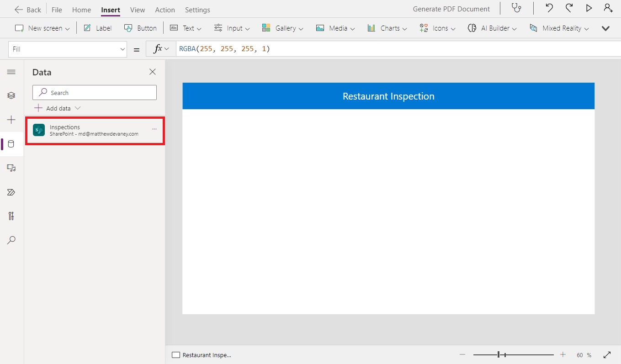
Task: Insert a Label from the ribbon
Action: 97,28
